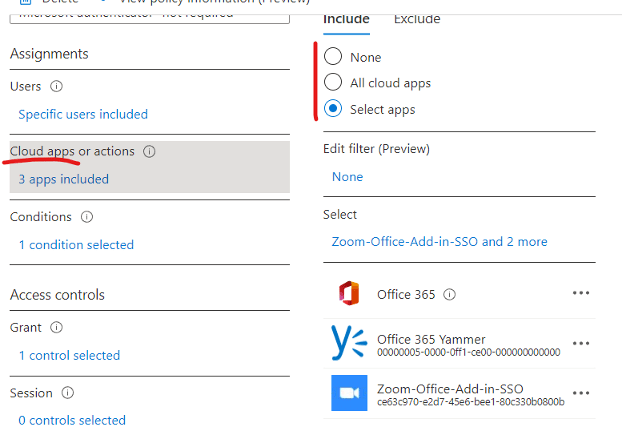Open Specific users included link
The image size is (622, 438).
tap(83, 115)
